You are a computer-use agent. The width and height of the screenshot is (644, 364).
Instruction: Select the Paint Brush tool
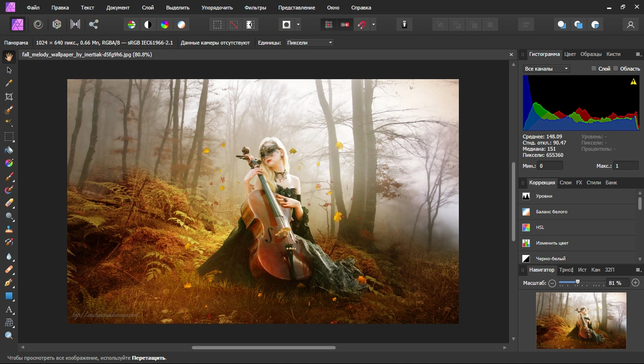(x=9, y=177)
